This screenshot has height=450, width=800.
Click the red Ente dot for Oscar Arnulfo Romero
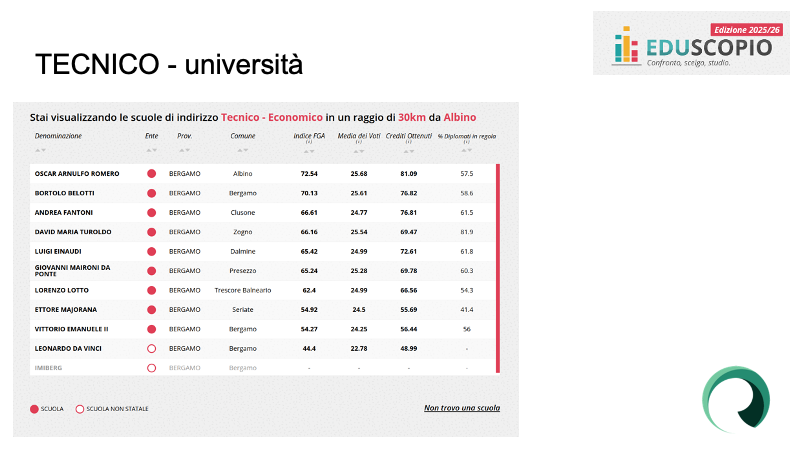(152, 174)
